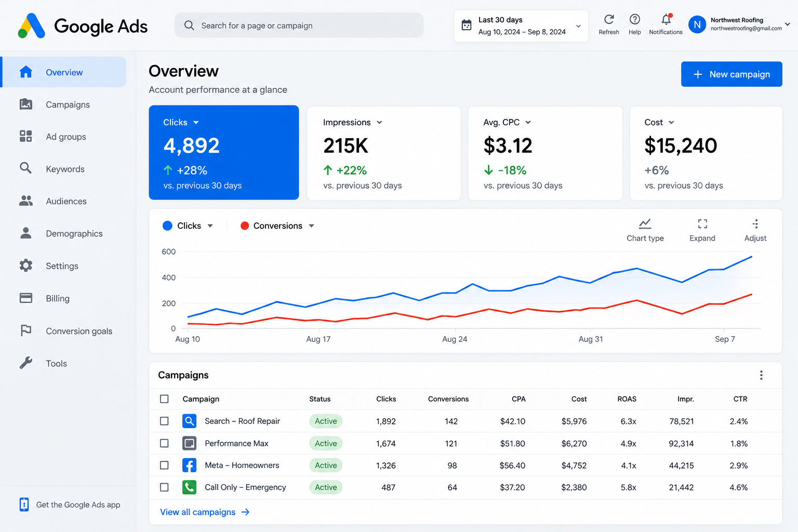
Task: Click the Demographics person icon
Action: tap(26, 233)
